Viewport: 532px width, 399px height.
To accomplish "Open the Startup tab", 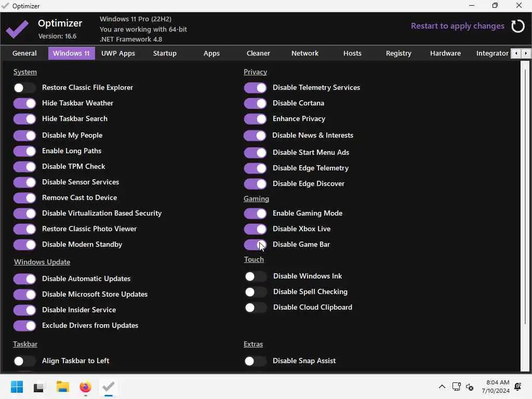I will coord(165,54).
